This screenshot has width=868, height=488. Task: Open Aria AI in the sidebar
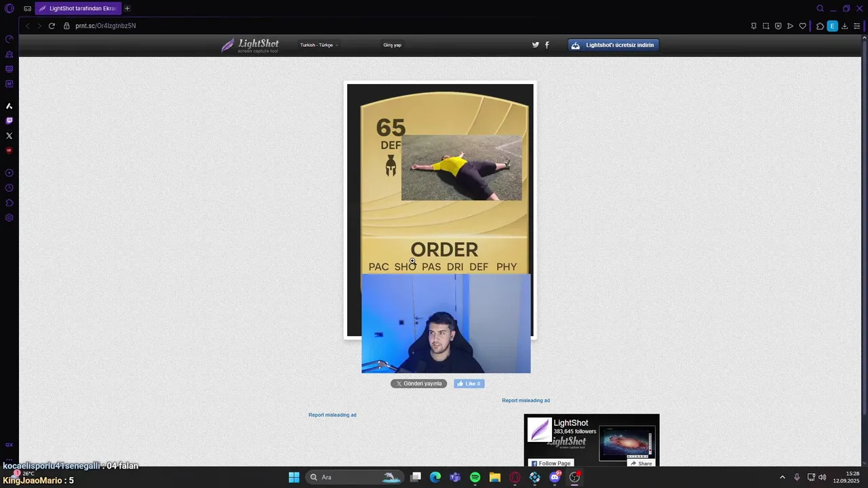[x=9, y=106]
